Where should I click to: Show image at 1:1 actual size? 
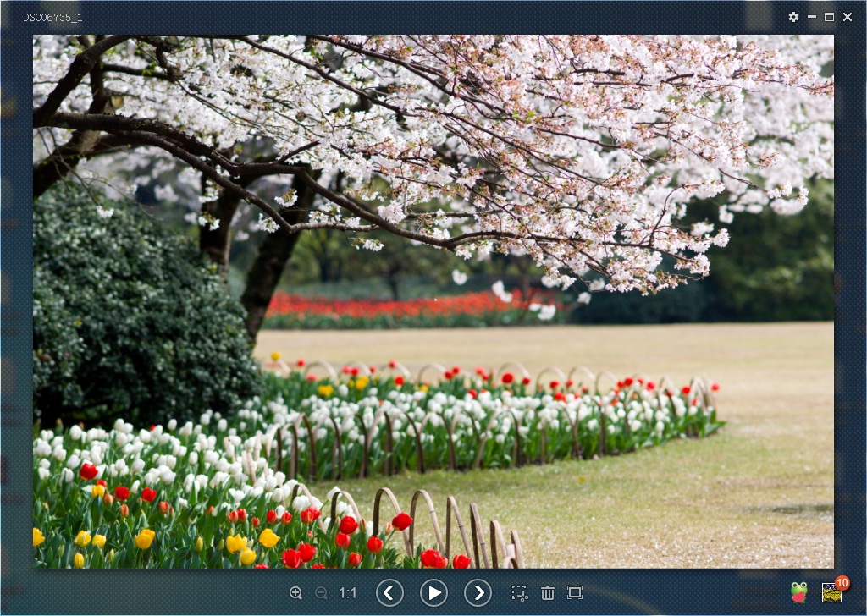click(x=348, y=593)
